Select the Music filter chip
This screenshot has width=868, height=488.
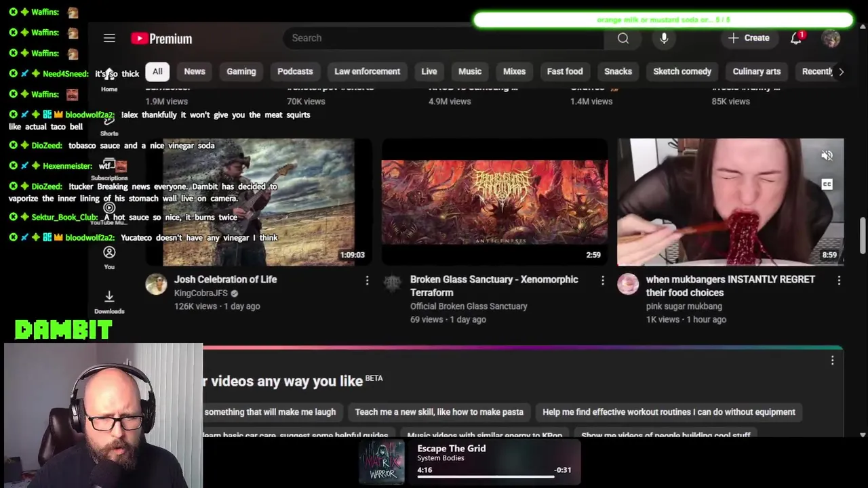[470, 71]
